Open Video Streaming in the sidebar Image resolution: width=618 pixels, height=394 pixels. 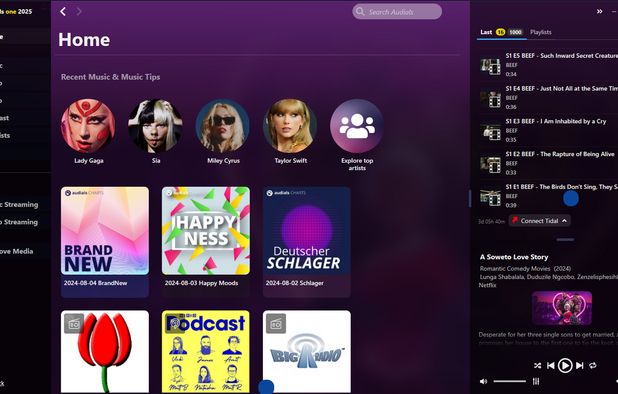click(x=19, y=222)
